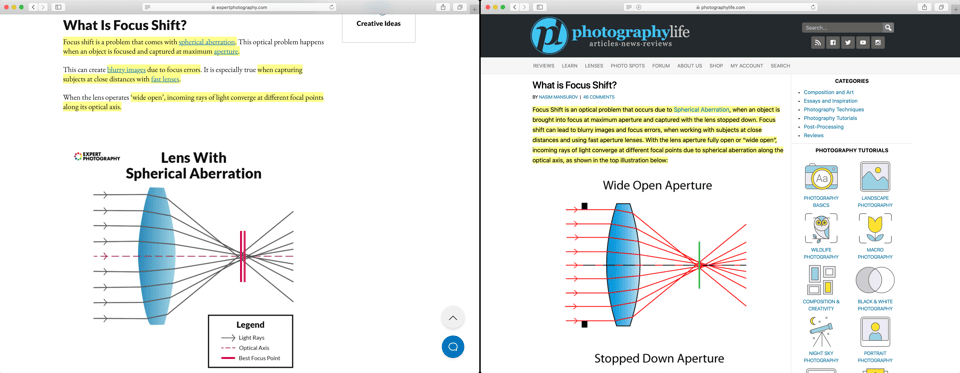Share the photographylife.com page

click(x=925, y=7)
